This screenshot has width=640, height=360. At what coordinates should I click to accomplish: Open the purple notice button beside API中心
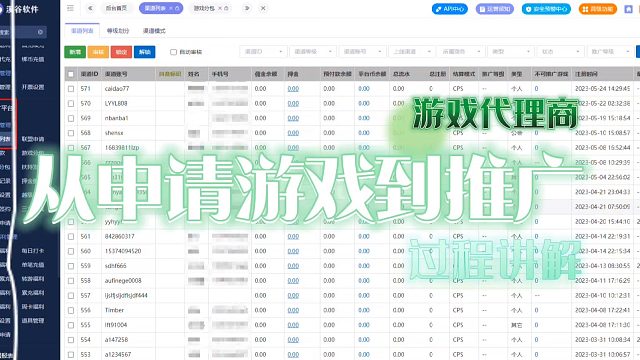click(494, 9)
